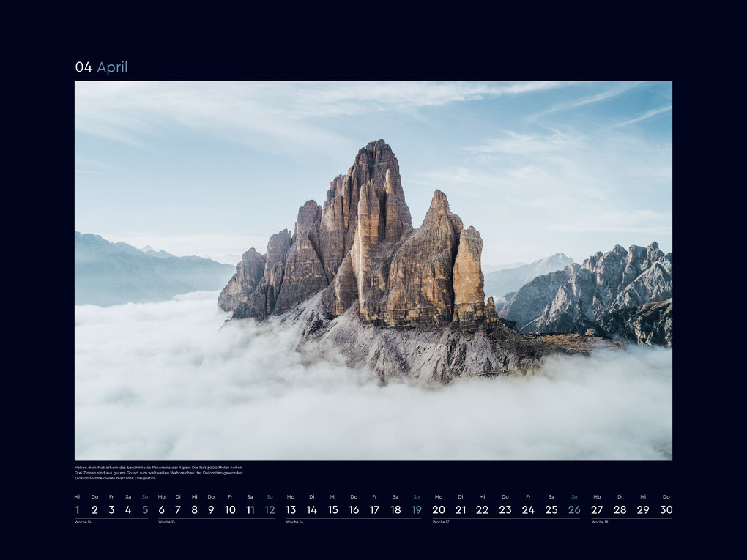Click the German photo caption text
Viewport: 747px width, 560px height.
159,473
